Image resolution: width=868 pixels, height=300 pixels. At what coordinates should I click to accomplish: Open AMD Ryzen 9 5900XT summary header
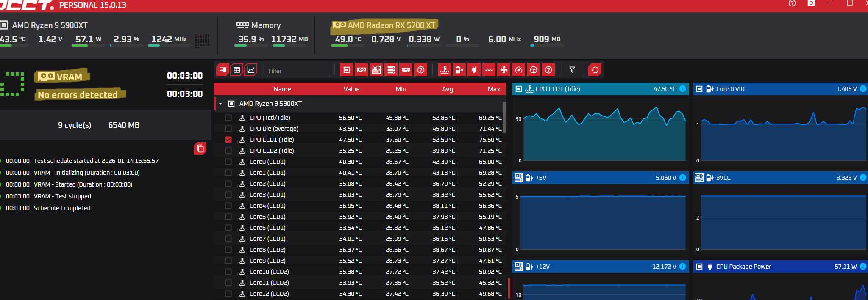[44, 25]
